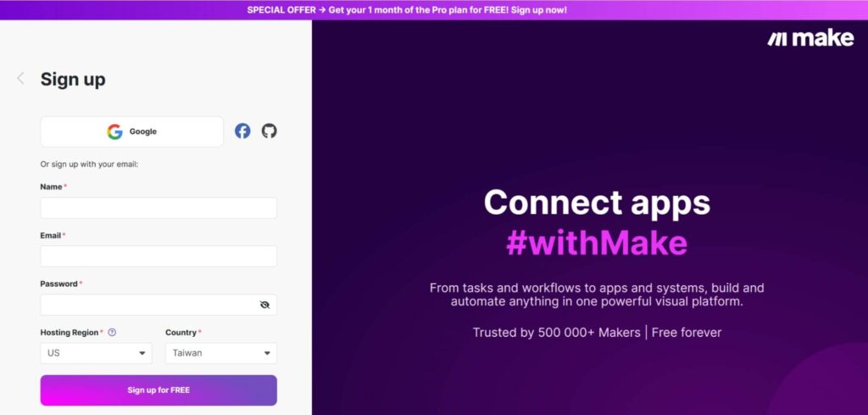The height and width of the screenshot is (415, 868).
Task: Focus the Email input field
Action: pos(159,256)
